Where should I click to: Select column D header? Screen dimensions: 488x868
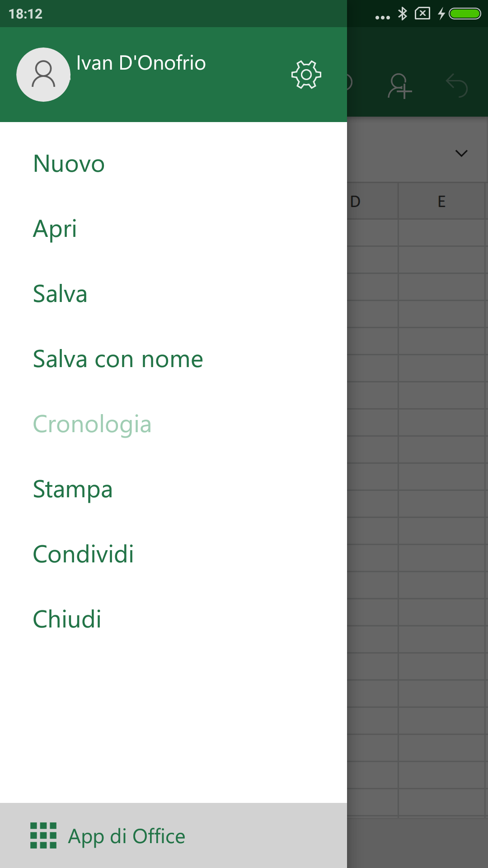click(372, 201)
